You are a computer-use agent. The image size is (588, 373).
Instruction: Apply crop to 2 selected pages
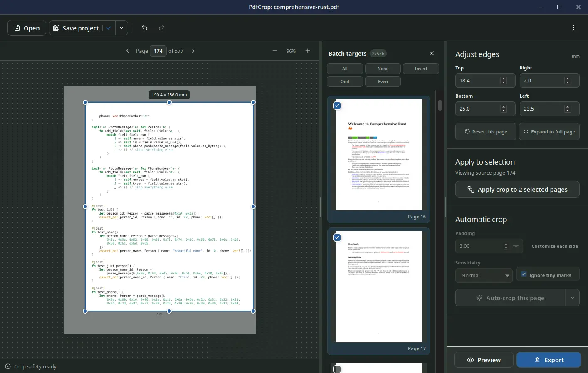coord(517,190)
